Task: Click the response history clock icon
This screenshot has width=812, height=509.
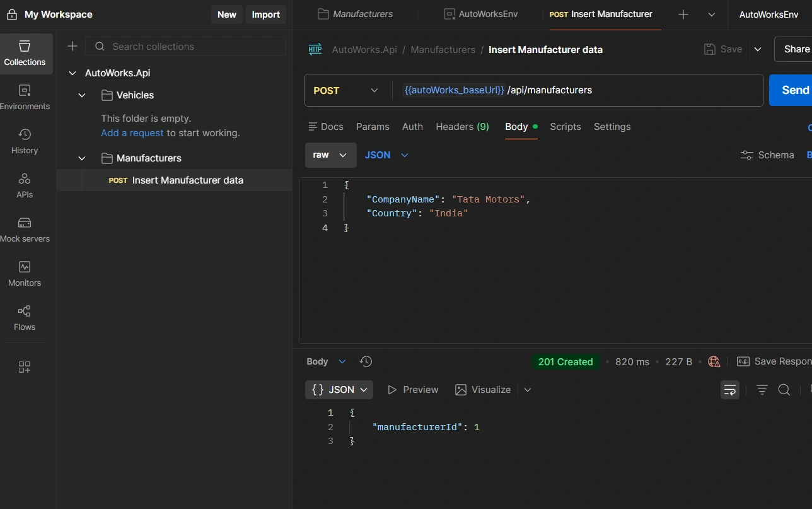Action: (366, 361)
